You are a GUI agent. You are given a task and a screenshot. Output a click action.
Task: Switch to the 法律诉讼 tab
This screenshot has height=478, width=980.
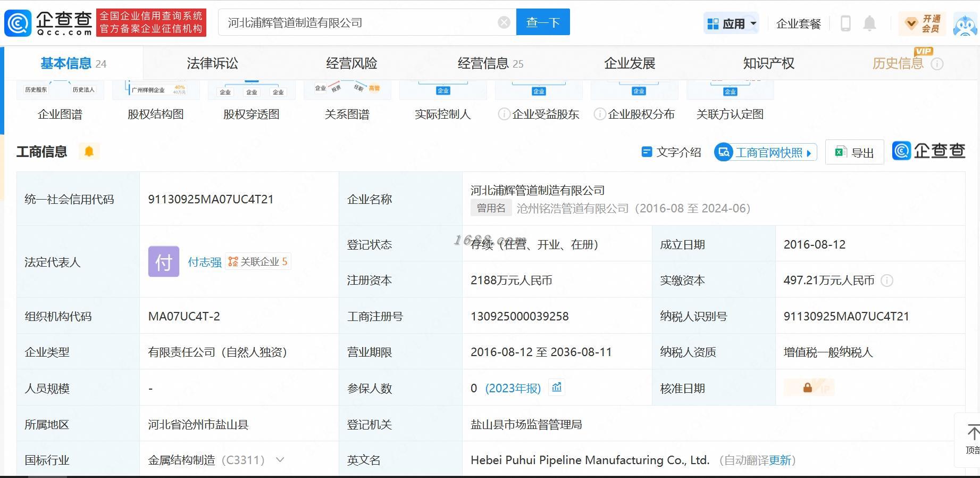212,63
